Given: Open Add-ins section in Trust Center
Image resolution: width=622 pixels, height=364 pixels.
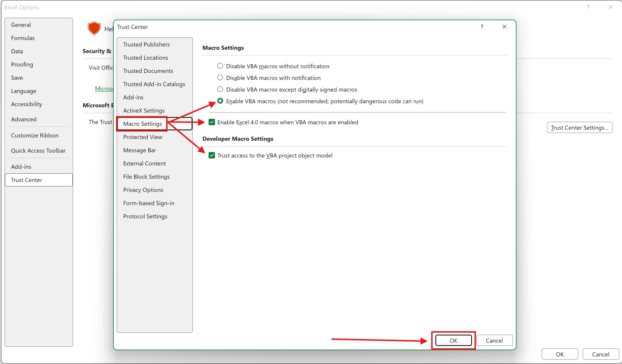Looking at the screenshot, I should tap(155, 97).
